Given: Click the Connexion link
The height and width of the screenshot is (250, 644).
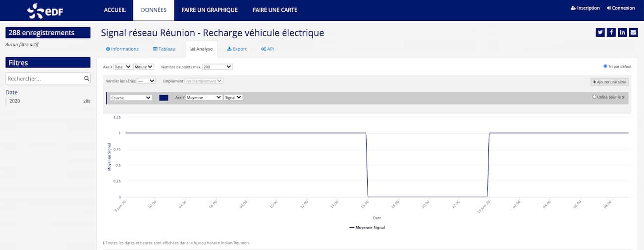Looking at the screenshot, I should 620,8.
